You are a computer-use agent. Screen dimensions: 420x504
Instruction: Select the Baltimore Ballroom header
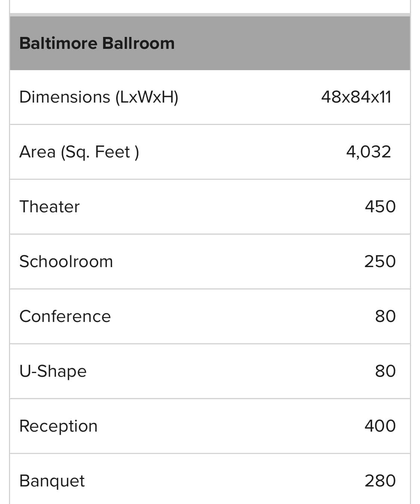[97, 43]
